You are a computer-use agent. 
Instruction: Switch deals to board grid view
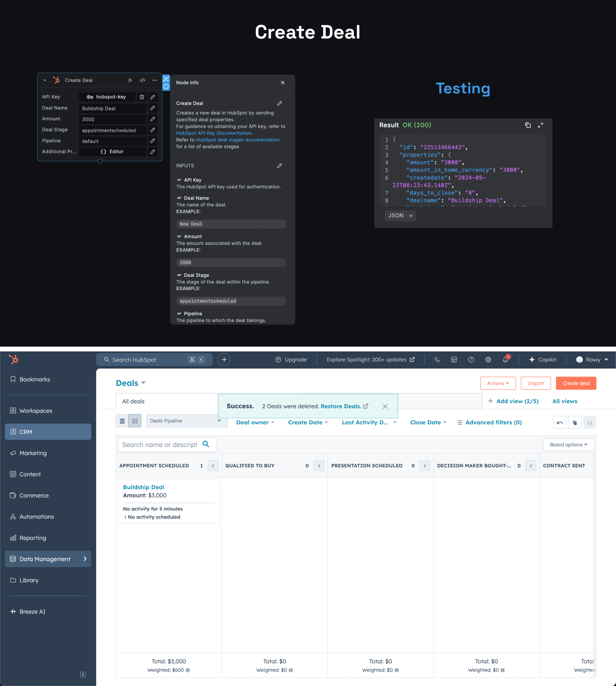135,421
